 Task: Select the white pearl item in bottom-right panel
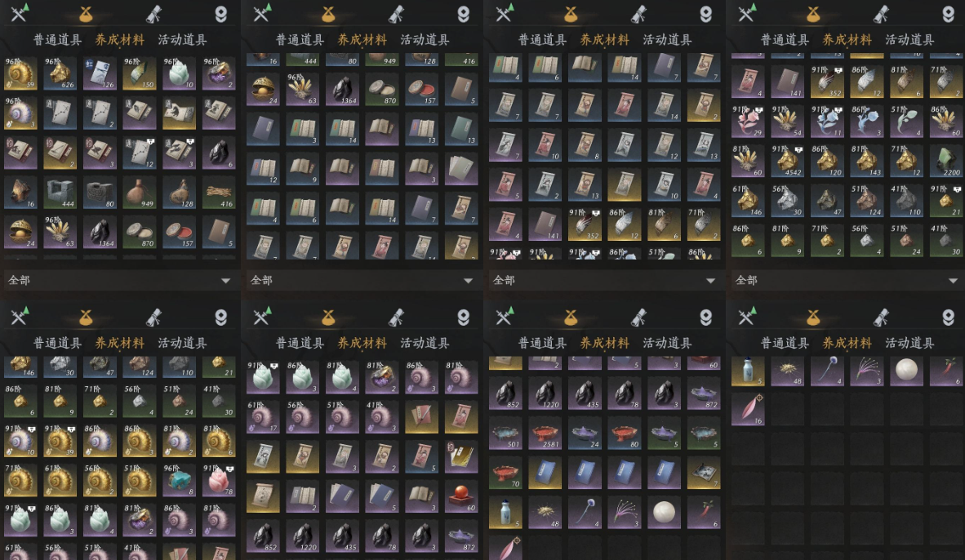(x=906, y=370)
